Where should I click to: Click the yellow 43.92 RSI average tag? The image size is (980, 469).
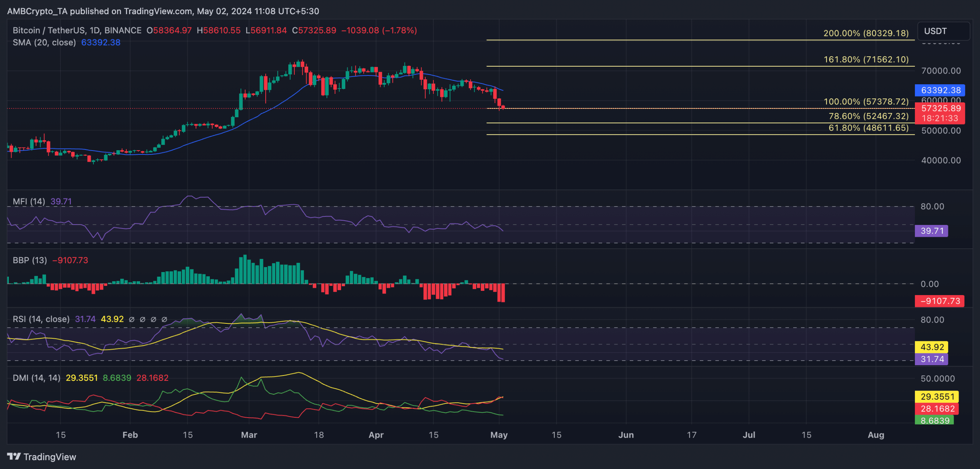pyautogui.click(x=931, y=347)
